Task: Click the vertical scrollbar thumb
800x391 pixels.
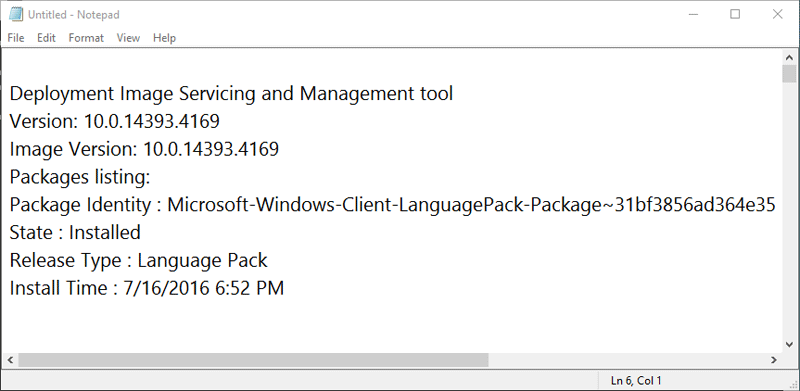Action: (x=789, y=74)
